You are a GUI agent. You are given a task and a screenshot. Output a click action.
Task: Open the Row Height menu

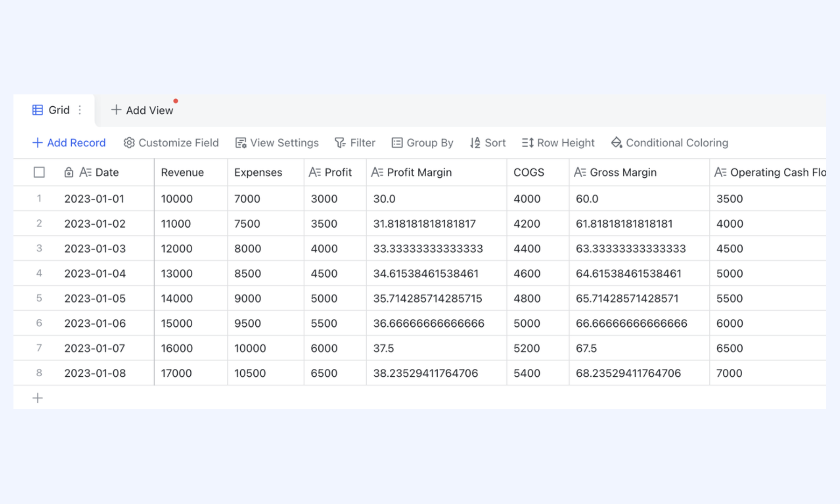coord(558,143)
